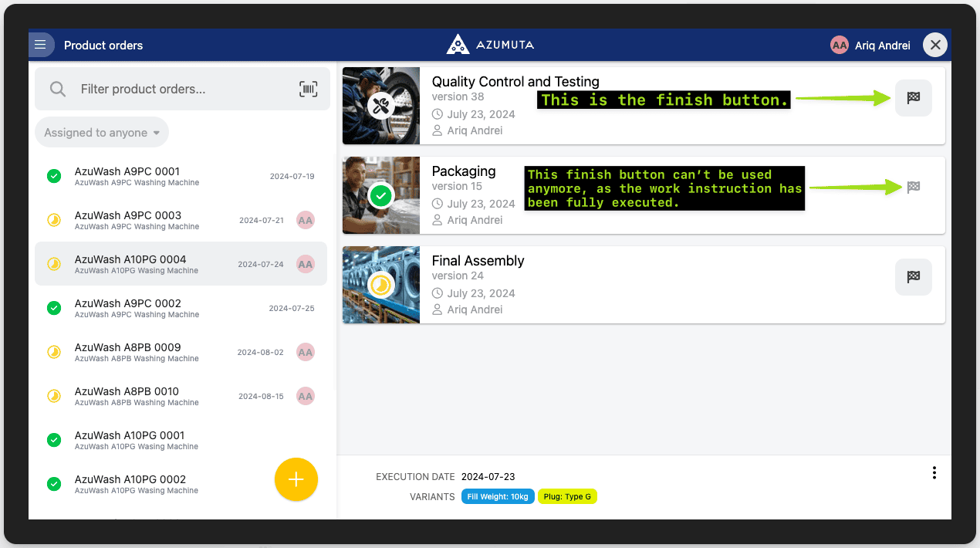Select order AzuWash A8PB 0009

coord(127,352)
